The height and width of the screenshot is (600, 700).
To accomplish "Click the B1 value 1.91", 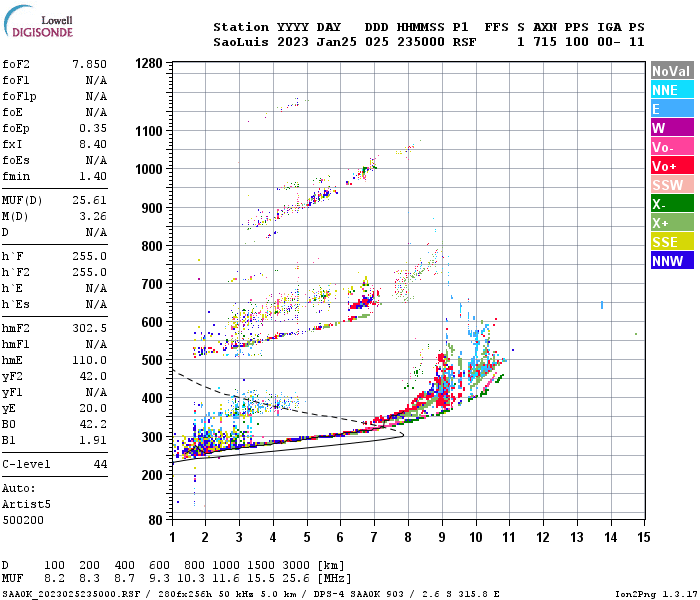I will [93, 440].
